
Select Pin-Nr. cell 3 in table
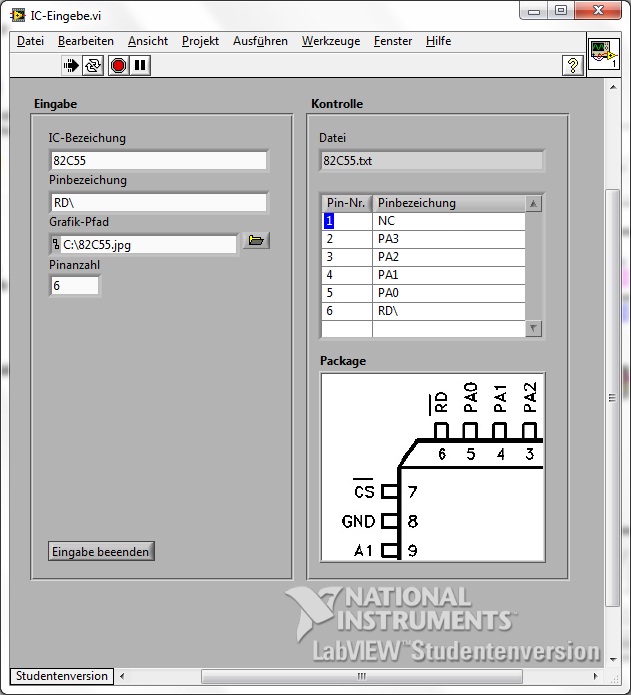point(347,258)
